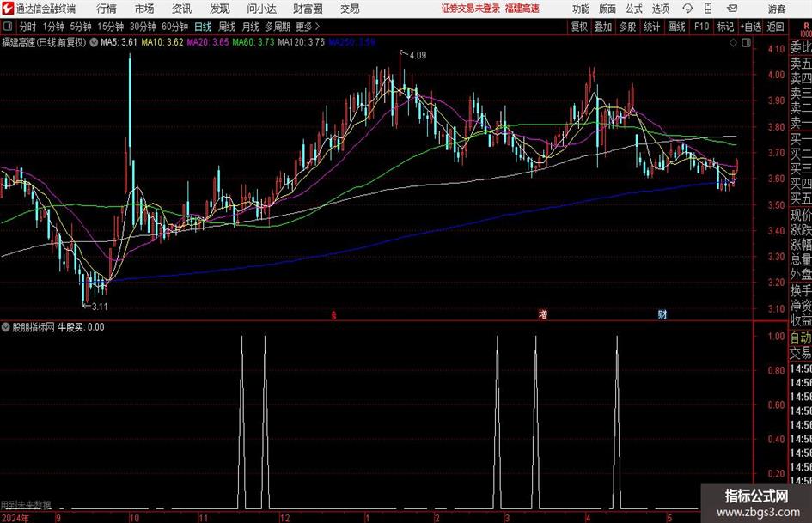Click the 2024年 date axis label
The image size is (812, 523).
pos(15,518)
